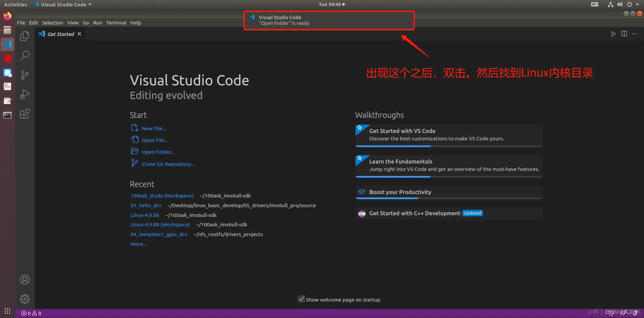Click the keyboard icon in top bar
The image size is (644, 318).
click(x=595, y=4)
